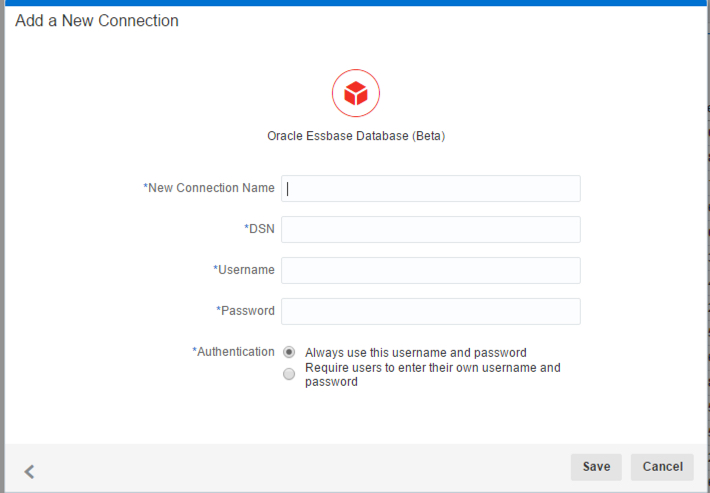Activate the Password input field

point(431,311)
